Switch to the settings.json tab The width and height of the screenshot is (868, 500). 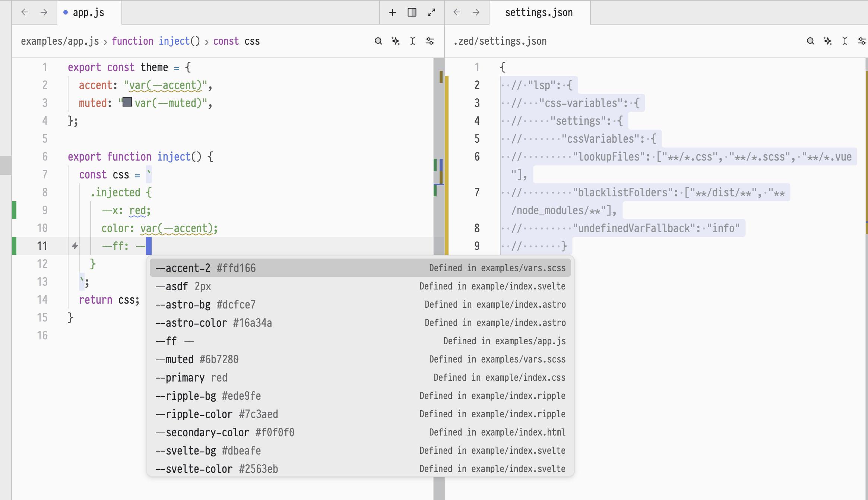539,12
